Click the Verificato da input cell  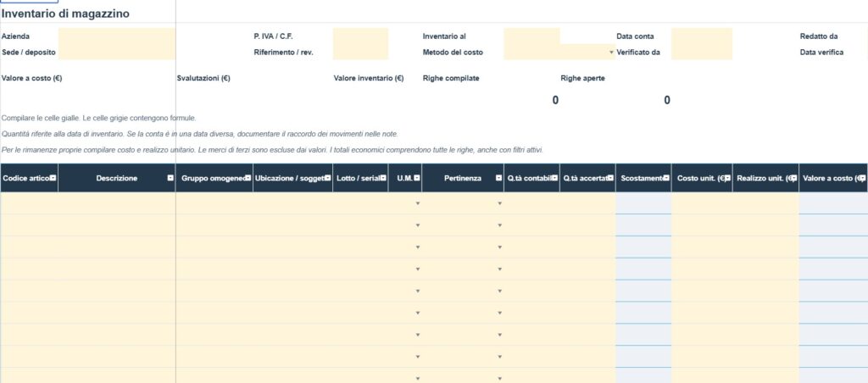coord(701,52)
